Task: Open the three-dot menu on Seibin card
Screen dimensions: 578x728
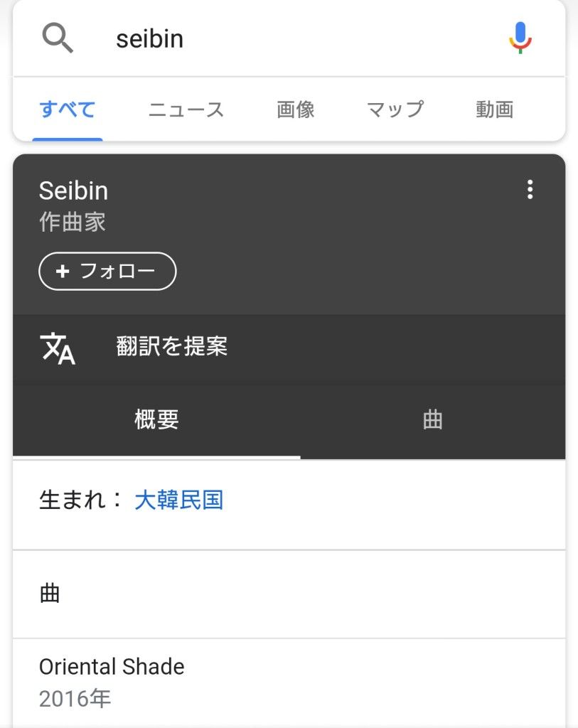Action: (x=530, y=189)
